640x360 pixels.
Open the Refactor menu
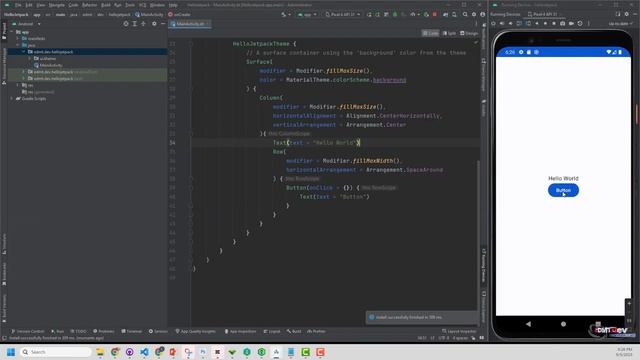[x=89, y=5]
